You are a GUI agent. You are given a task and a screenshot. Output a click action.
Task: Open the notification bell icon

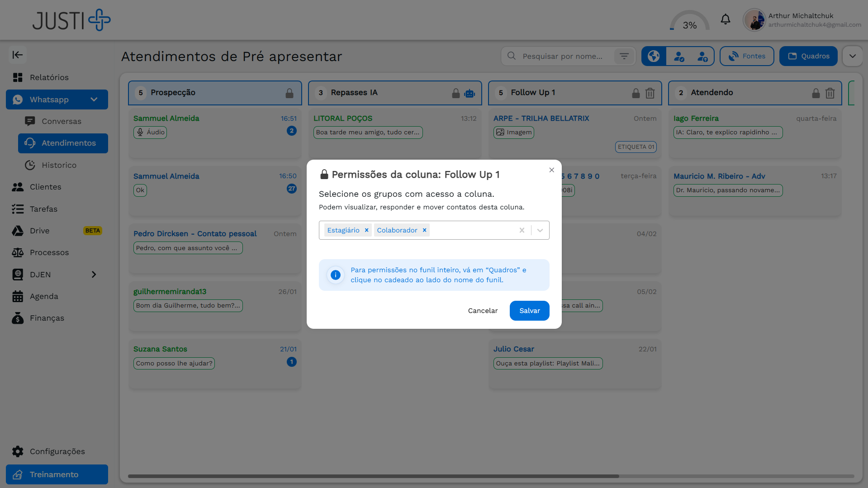coord(726,19)
